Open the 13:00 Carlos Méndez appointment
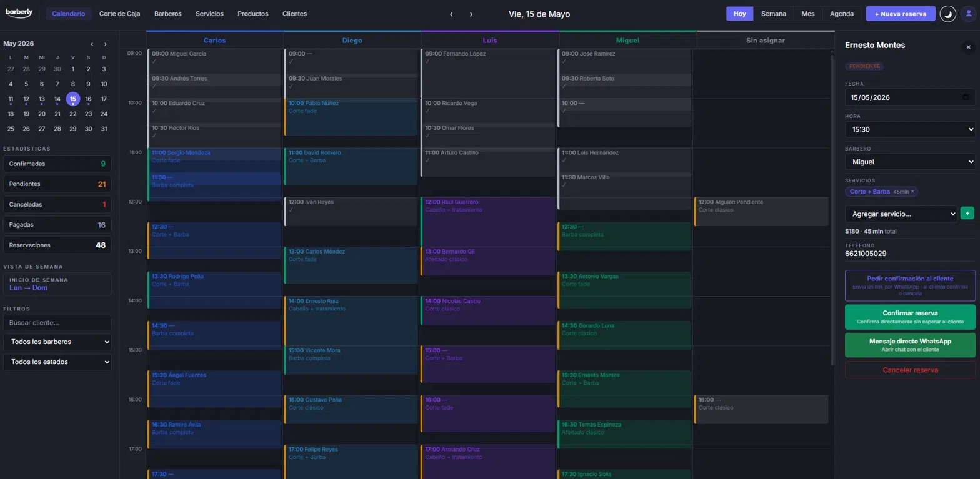 click(x=351, y=265)
